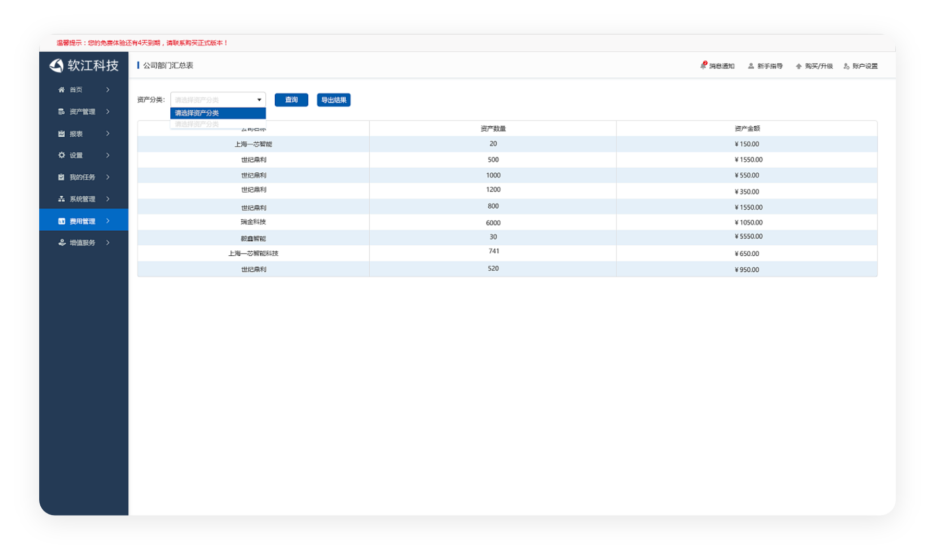Click the 毅鑫智能 company cell
This screenshot has width=935, height=560.
[x=253, y=239]
